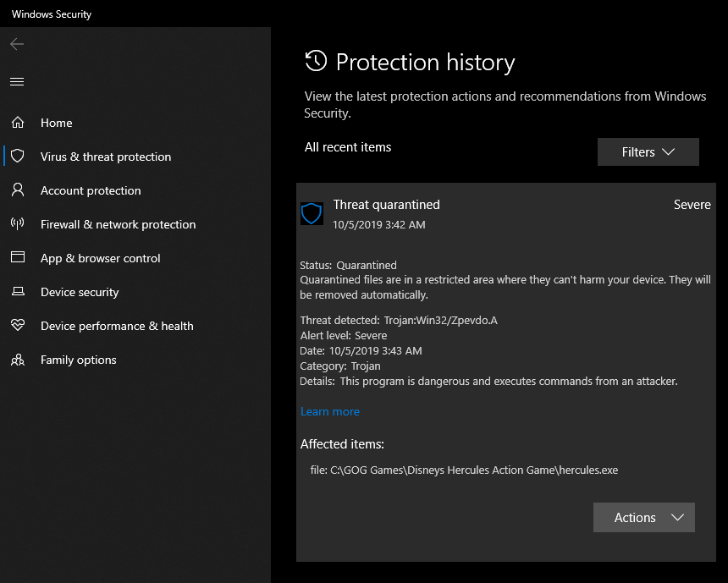
Task: Click the Windows Security title text
Action: coord(52,14)
